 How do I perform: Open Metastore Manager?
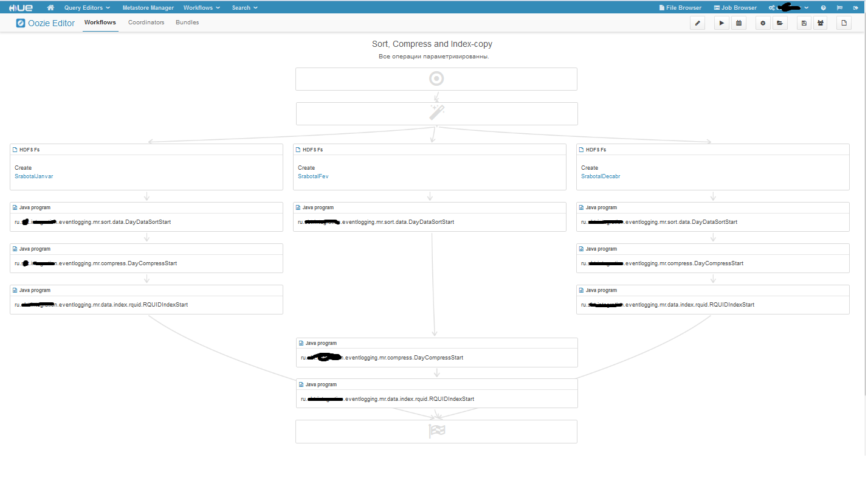point(148,8)
